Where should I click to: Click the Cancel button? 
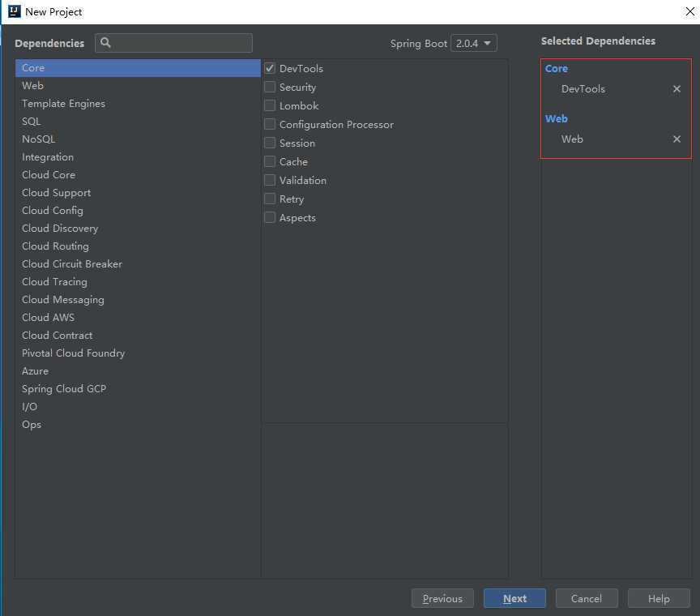pos(587,598)
